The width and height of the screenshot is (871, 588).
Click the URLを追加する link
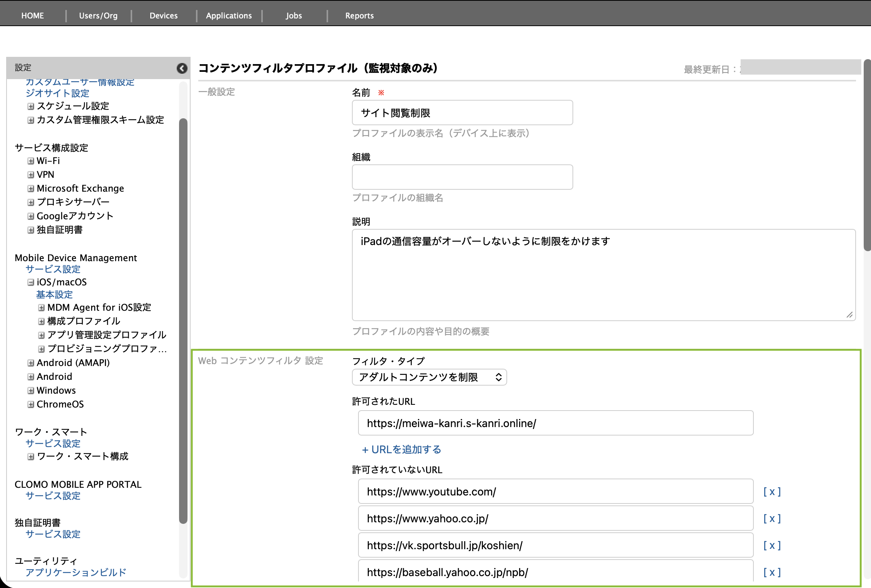[x=401, y=449]
